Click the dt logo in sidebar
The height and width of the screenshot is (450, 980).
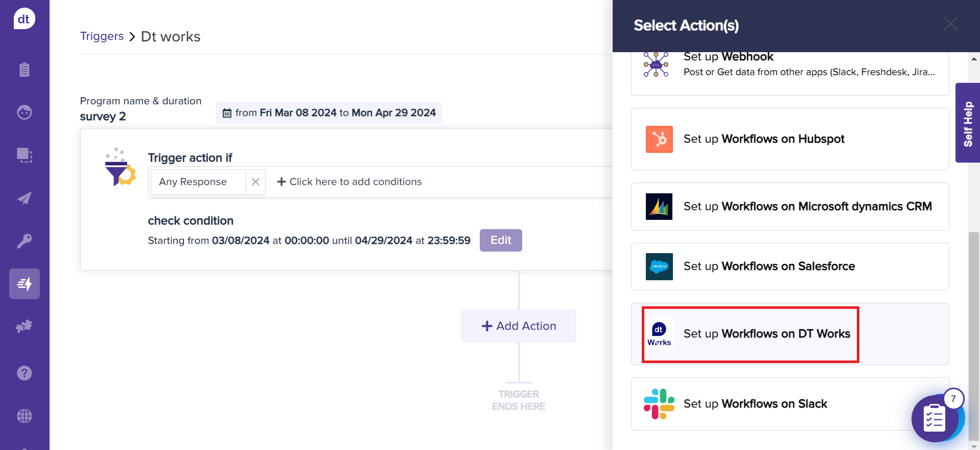click(24, 19)
